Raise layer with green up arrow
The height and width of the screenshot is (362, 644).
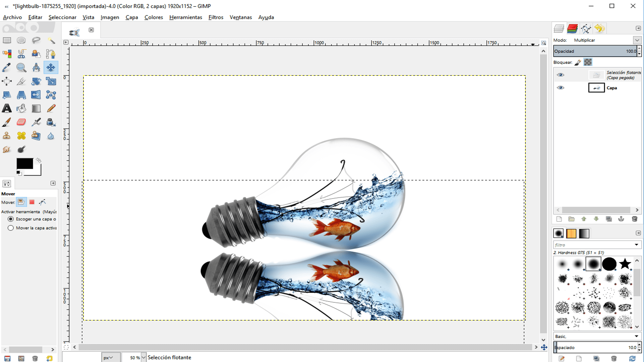(x=584, y=219)
